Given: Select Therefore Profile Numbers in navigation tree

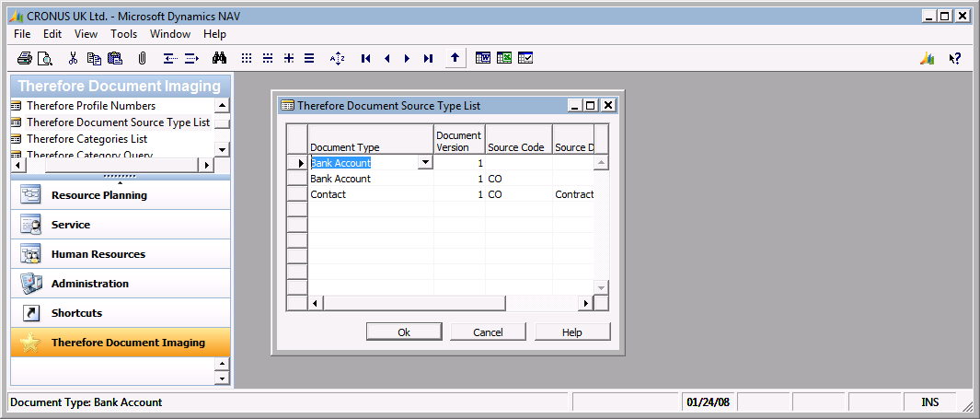Looking at the screenshot, I should tap(91, 106).
